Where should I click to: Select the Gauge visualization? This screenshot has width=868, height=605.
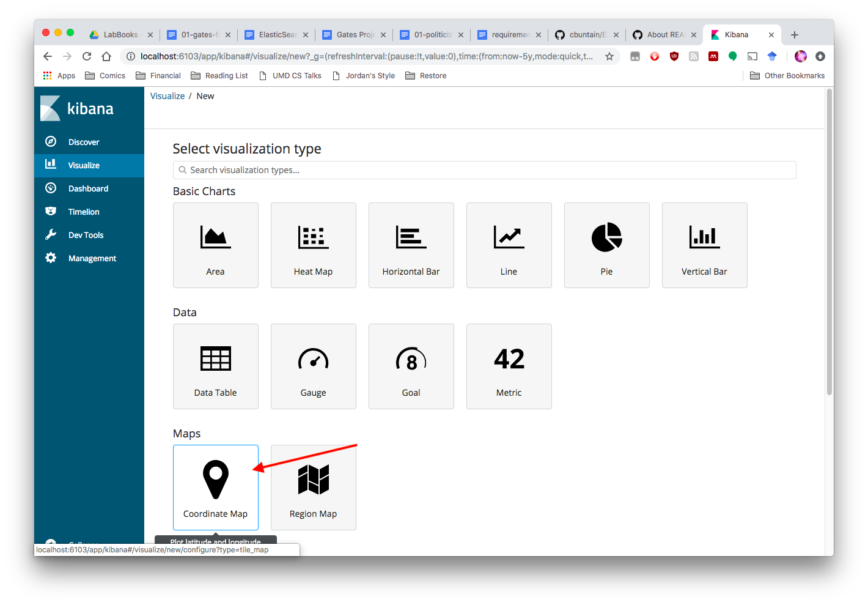(314, 366)
